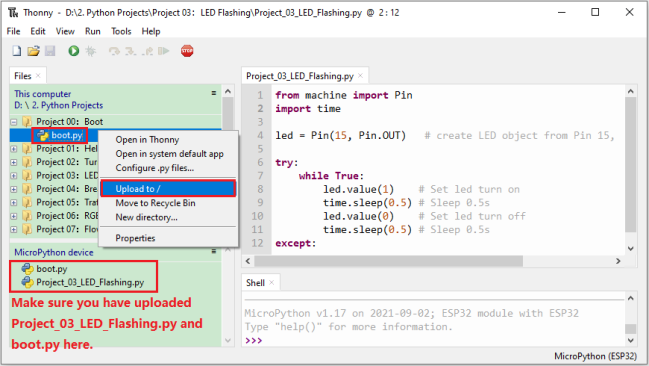The image size is (649, 366).
Task: Choose Open in Thonny from context menu
Action: pos(168,140)
